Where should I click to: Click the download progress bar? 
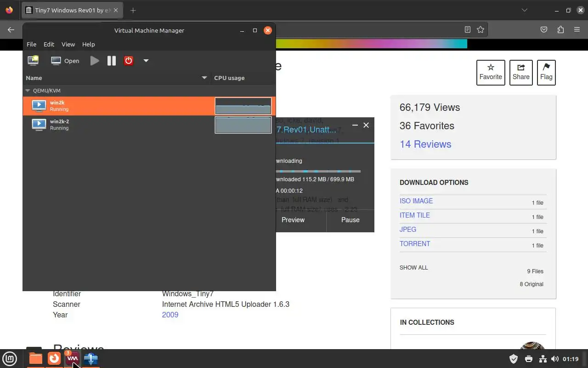[318, 171]
